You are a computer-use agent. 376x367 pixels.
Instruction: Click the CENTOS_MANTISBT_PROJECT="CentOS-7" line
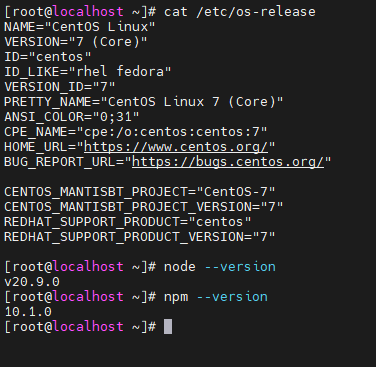coord(140,192)
